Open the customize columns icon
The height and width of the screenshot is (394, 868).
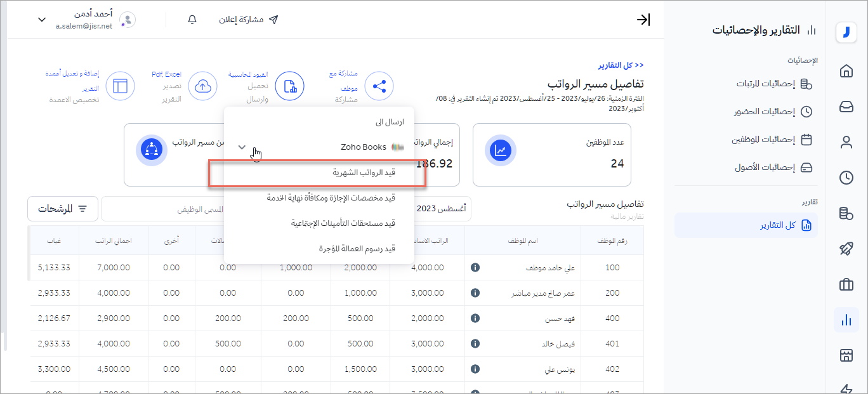pos(120,86)
